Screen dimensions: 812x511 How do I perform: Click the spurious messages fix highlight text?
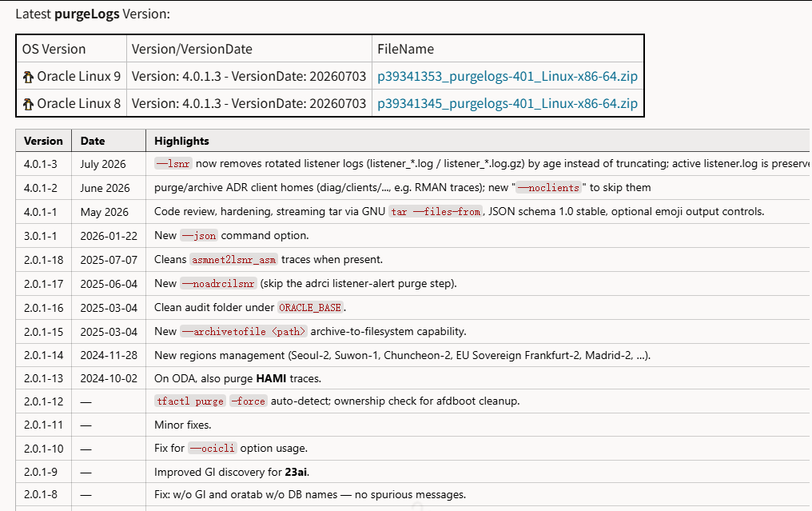[x=310, y=494]
